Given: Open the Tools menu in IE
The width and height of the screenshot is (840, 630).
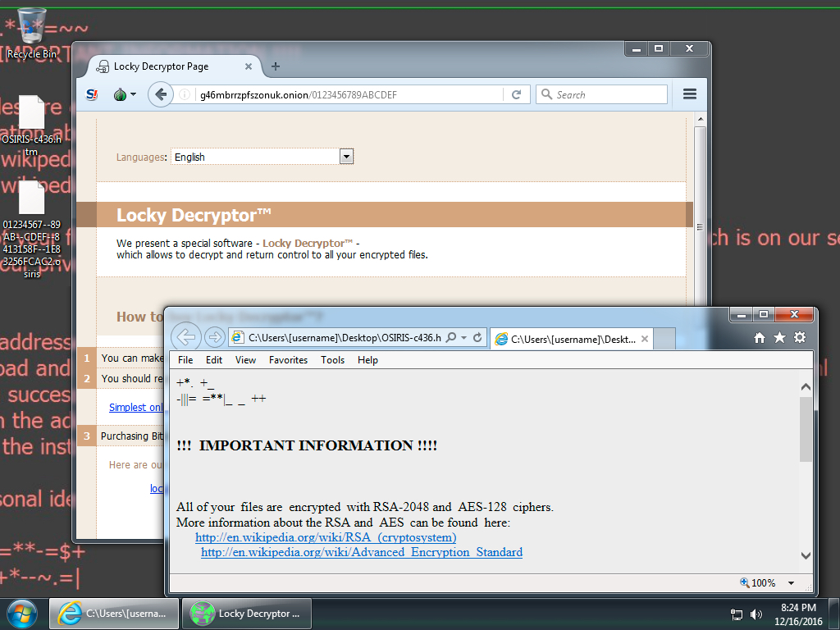Looking at the screenshot, I should pos(333,360).
